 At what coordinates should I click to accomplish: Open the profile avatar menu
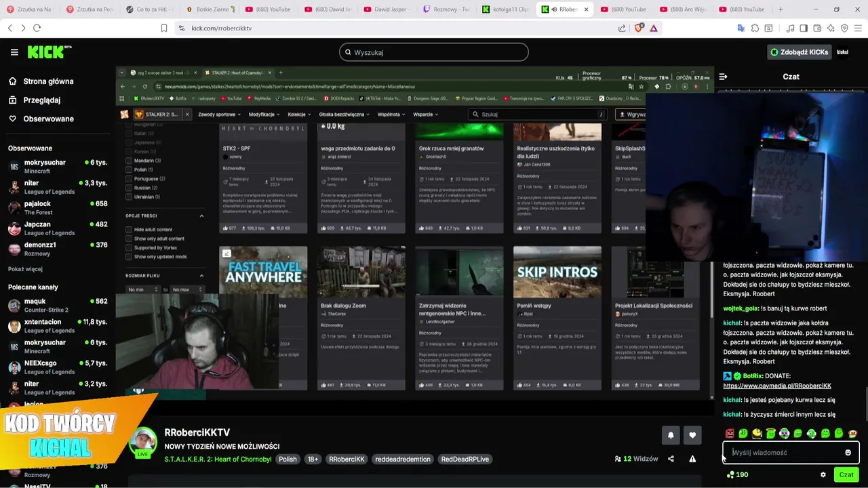coord(843,52)
